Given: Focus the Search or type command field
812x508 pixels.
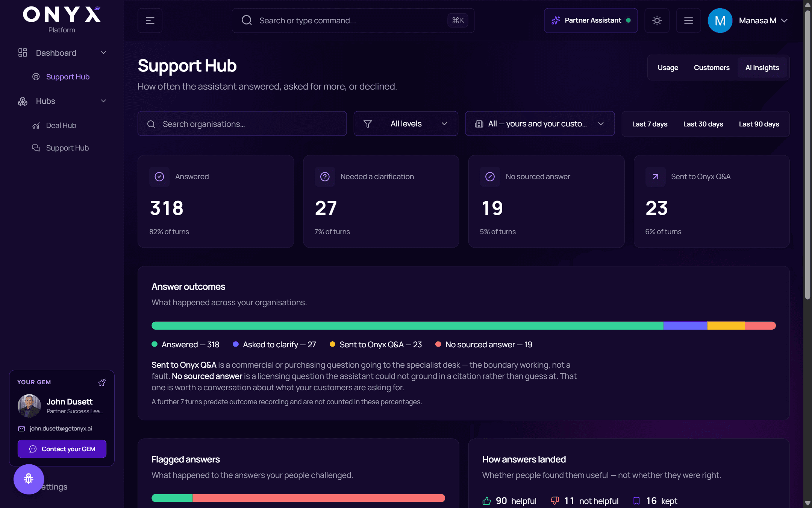Looking at the screenshot, I should coord(353,21).
